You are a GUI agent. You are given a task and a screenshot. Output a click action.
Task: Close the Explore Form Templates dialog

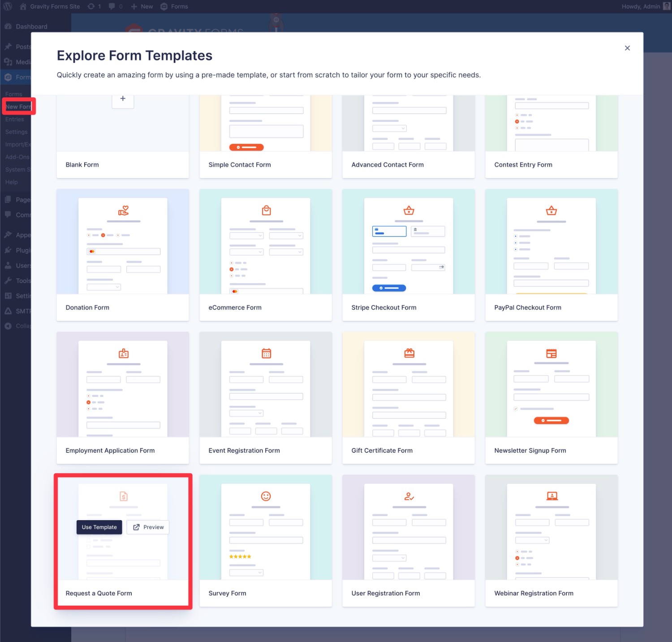(x=627, y=48)
